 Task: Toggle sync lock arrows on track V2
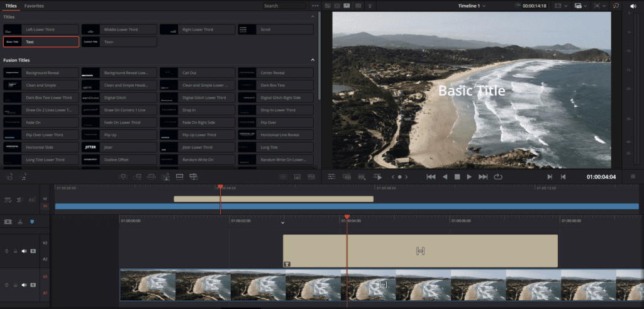coord(6,251)
